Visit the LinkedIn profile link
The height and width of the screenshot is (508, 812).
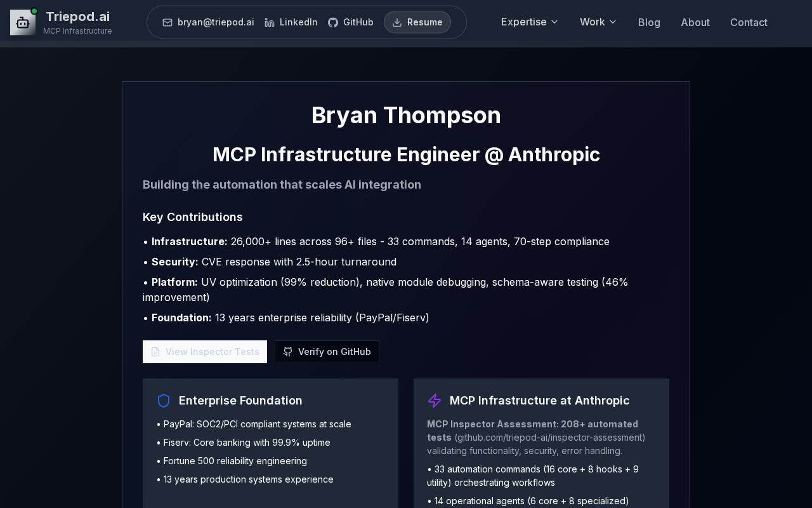coord(291,22)
